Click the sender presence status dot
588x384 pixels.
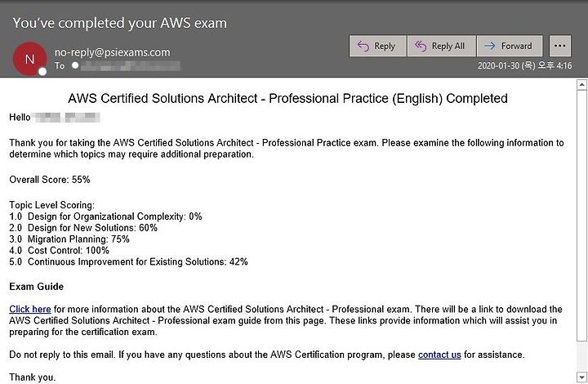42,71
